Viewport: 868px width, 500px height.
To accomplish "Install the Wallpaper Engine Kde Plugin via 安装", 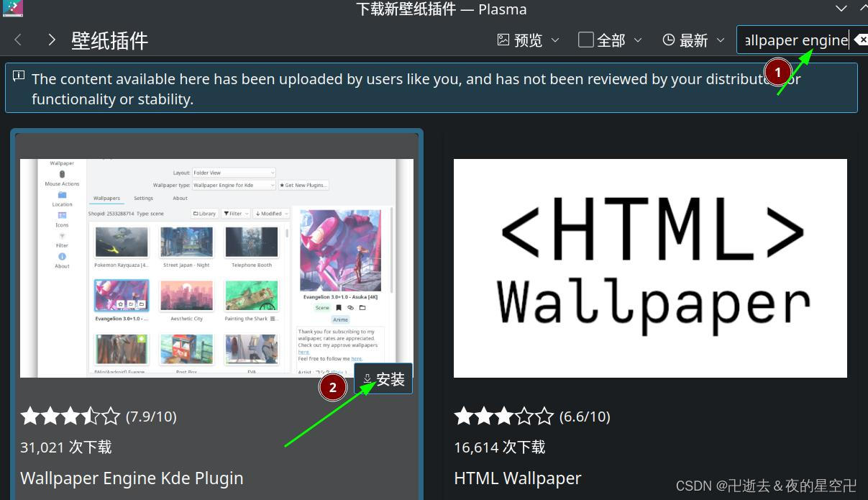I will [x=383, y=378].
